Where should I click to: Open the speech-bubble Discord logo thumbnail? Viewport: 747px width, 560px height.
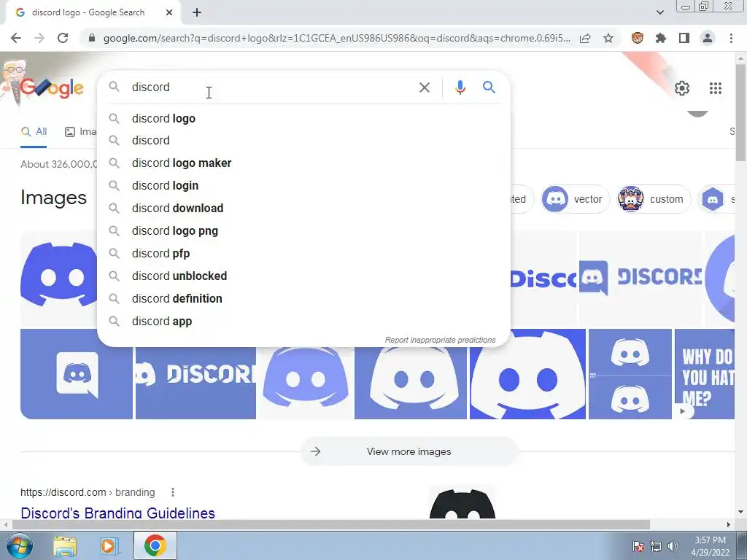point(76,374)
